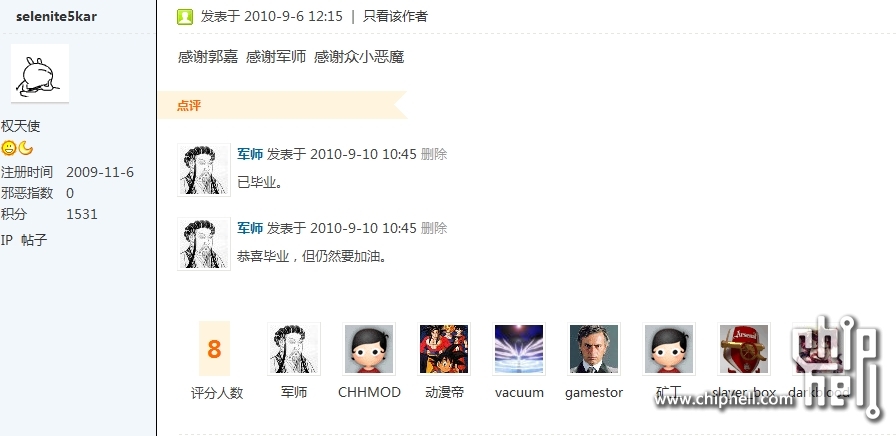This screenshot has height=436, width=896.
Task: Click 只看该作者 link
Action: click(395, 17)
